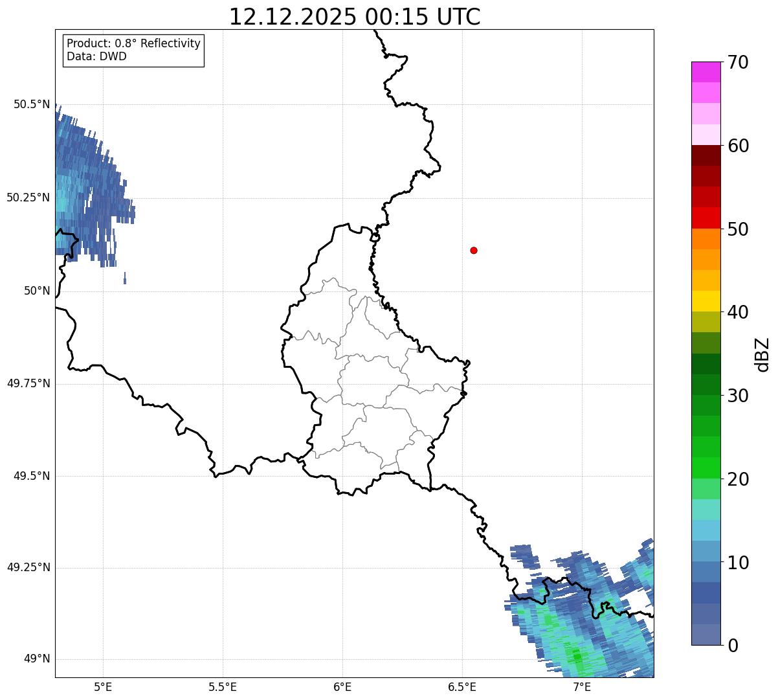Click the bright red swatch above 50
Viewport: 778px width, 700px height.
pyautogui.click(x=706, y=218)
